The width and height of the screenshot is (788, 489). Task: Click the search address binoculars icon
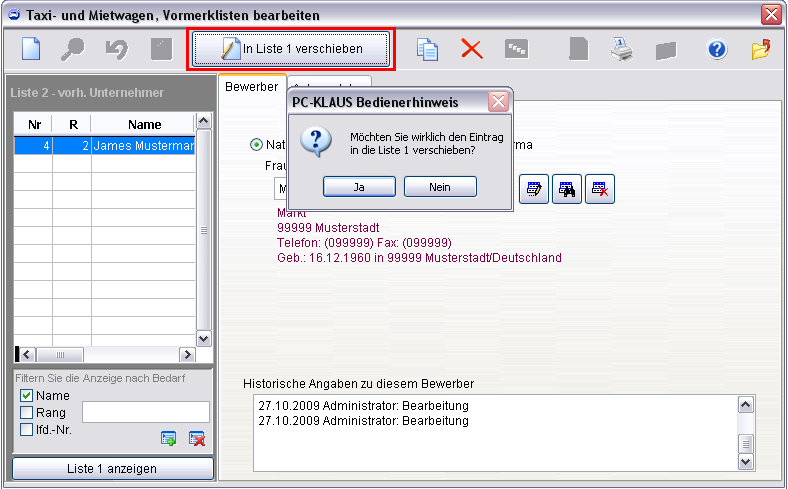point(568,188)
